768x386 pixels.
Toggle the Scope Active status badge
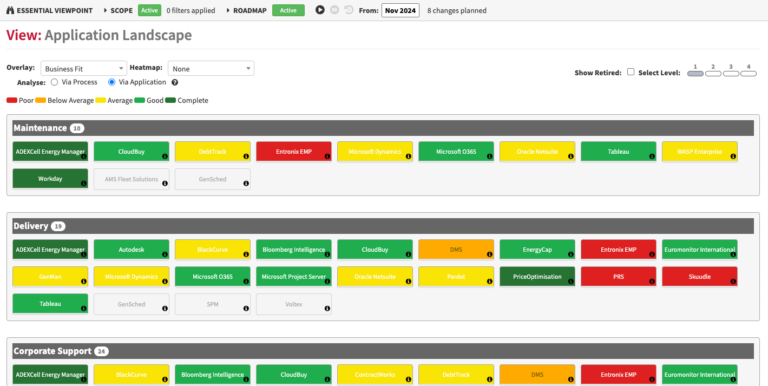pos(149,10)
